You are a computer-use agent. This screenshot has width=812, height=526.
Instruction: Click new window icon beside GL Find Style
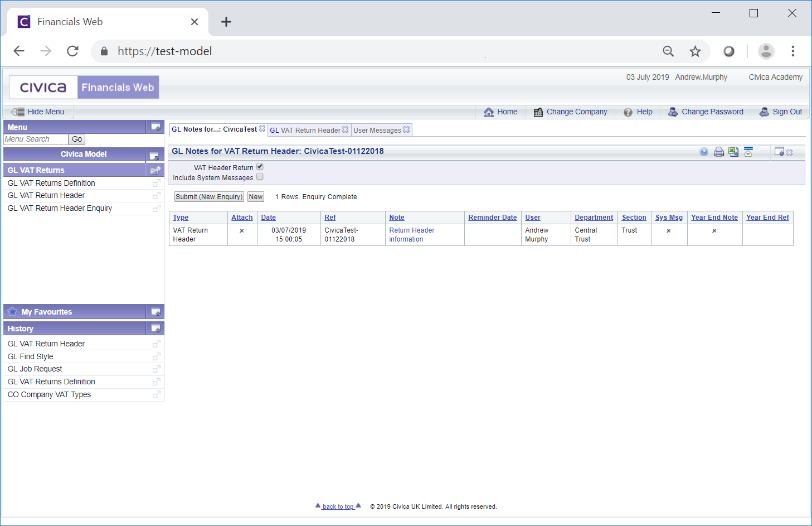(x=157, y=356)
